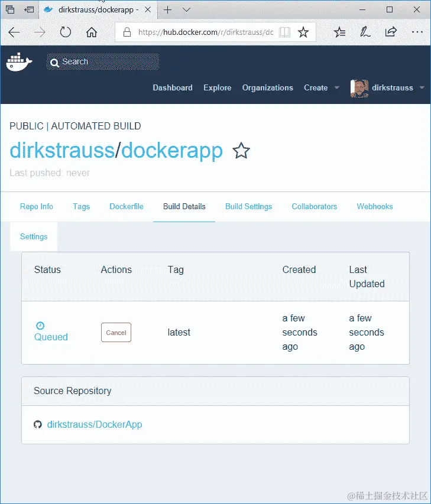Open the Explore menu item
Image resolution: width=431 pixels, height=504 pixels.
217,88
